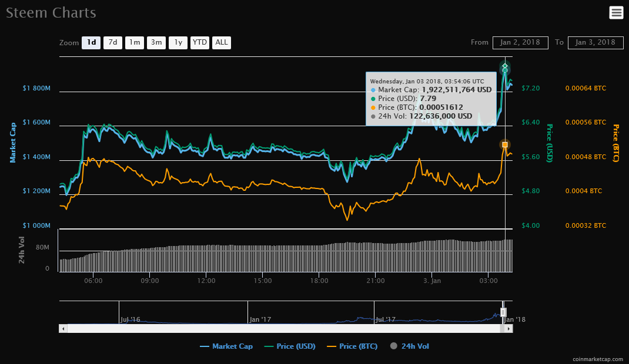Image resolution: width=629 pixels, height=364 pixels.
Task: Click the 06:00 time axis label
Action: [93, 281]
